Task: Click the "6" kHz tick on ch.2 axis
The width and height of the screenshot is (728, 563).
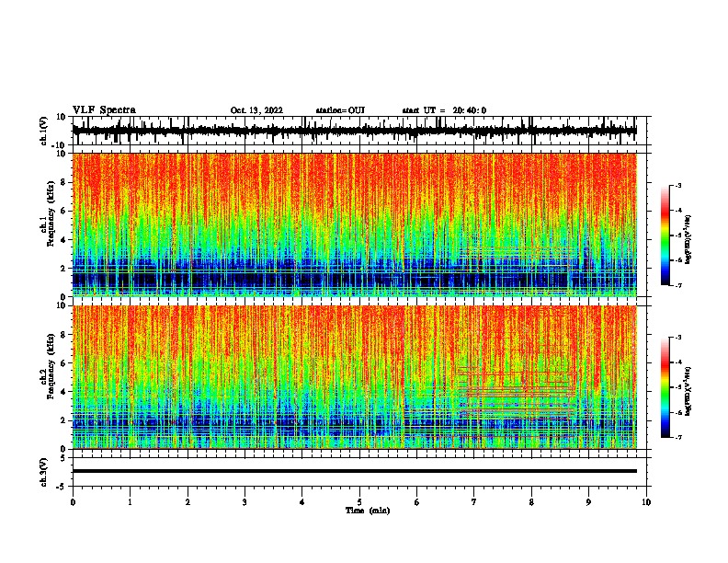Action: pos(63,363)
